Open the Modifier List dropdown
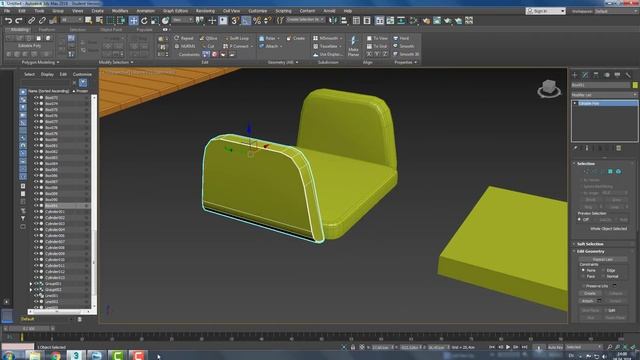The image size is (640, 360). 604,95
